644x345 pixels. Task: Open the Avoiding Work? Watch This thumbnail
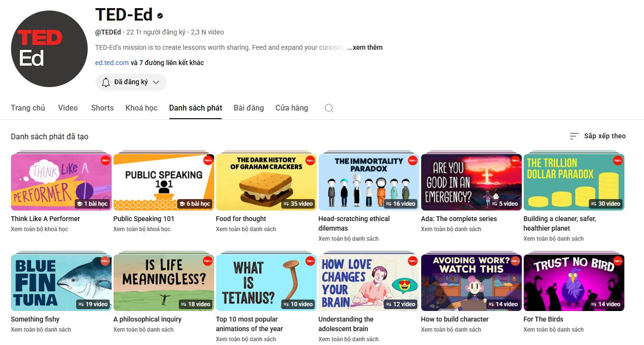[471, 283]
